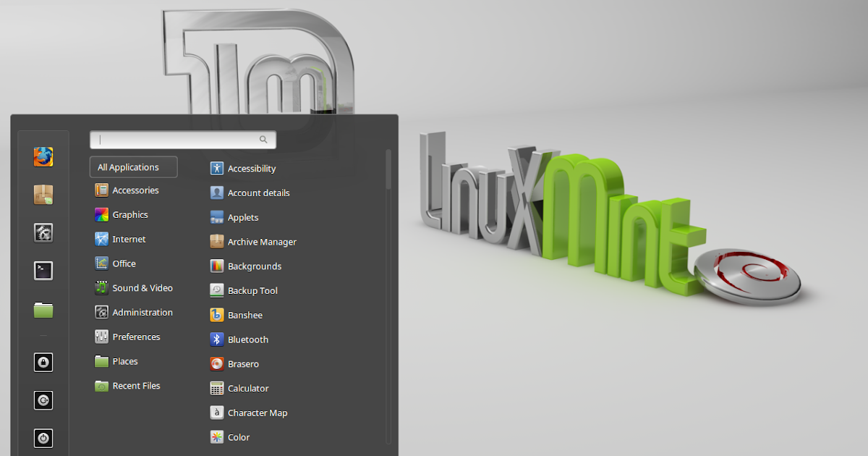This screenshot has height=456, width=868.
Task: Launch Firefox from the sidebar
Action: pyautogui.click(x=43, y=156)
